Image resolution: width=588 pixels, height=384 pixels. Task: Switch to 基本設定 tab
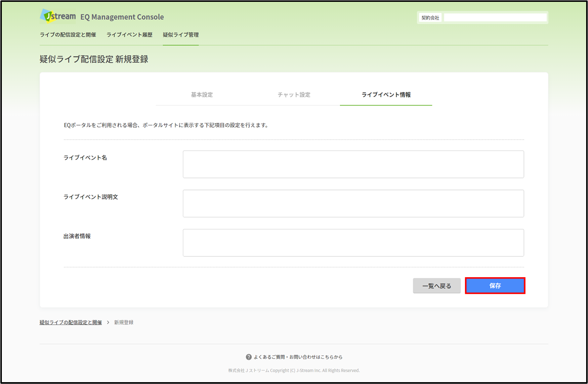[202, 95]
